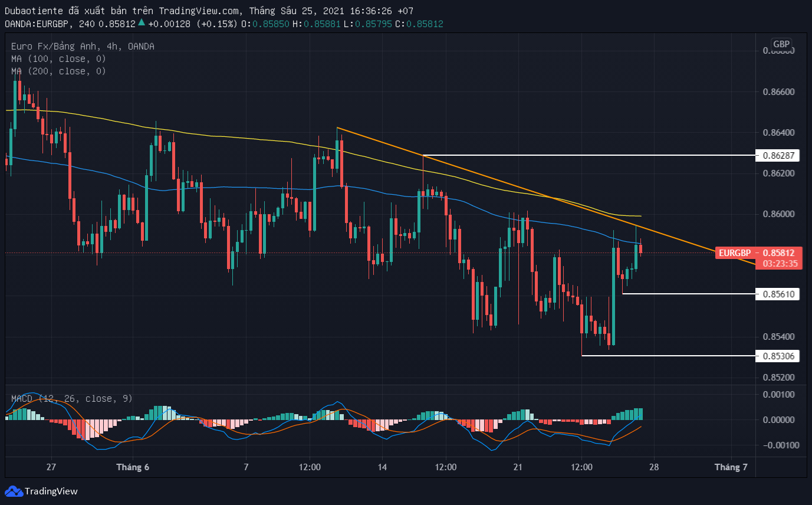This screenshot has height=505, width=812.
Task: Click the green up-arrow change indicator
Action: (142, 23)
